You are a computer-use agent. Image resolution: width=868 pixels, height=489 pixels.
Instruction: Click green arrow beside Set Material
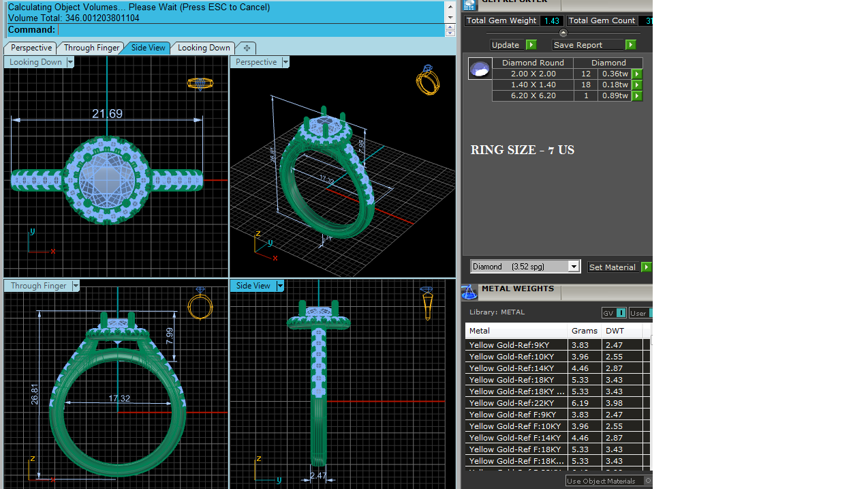pyautogui.click(x=647, y=267)
